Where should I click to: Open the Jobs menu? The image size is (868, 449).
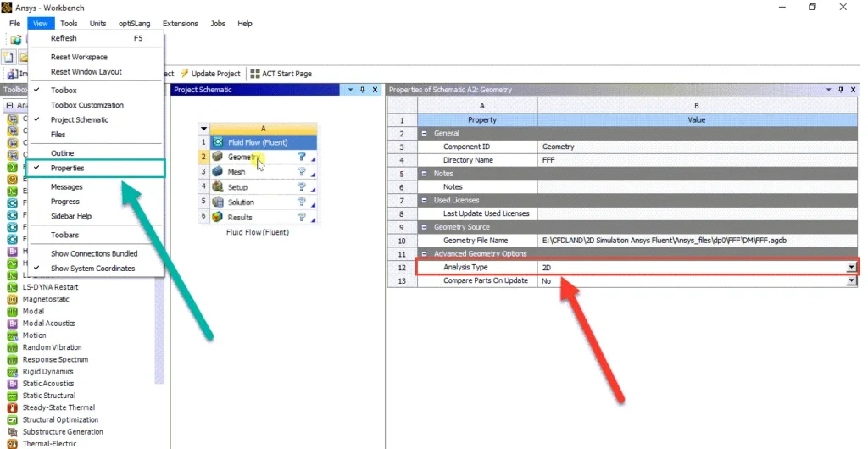point(218,23)
